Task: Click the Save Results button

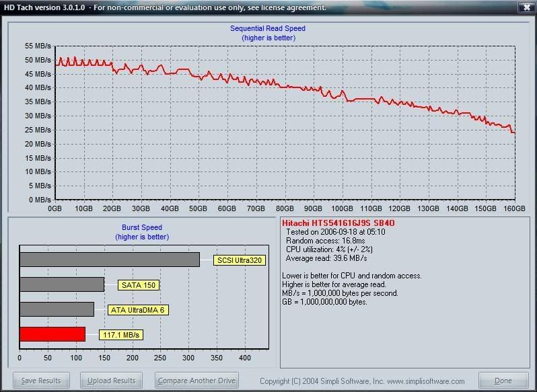Action: pyautogui.click(x=41, y=381)
